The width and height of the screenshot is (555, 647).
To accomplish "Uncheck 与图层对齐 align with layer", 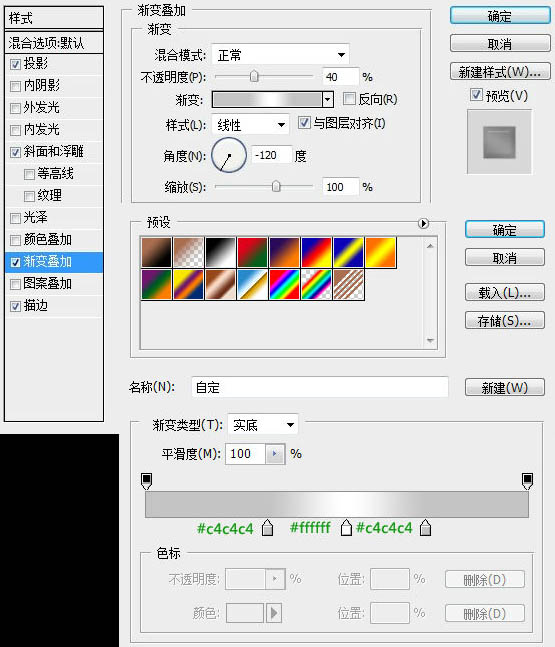I will pos(304,123).
